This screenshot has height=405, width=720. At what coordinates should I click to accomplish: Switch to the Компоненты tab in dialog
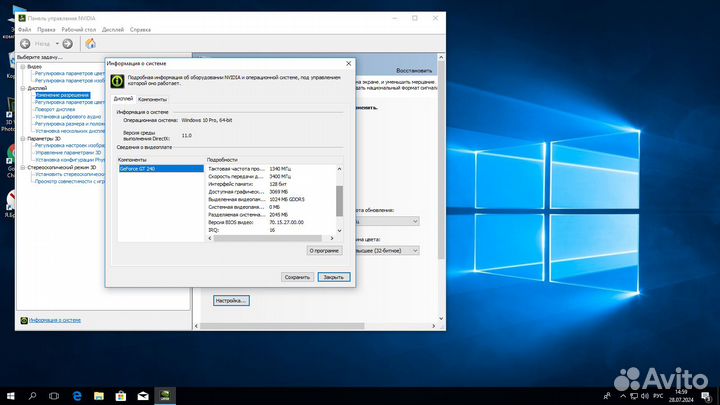pyautogui.click(x=152, y=99)
